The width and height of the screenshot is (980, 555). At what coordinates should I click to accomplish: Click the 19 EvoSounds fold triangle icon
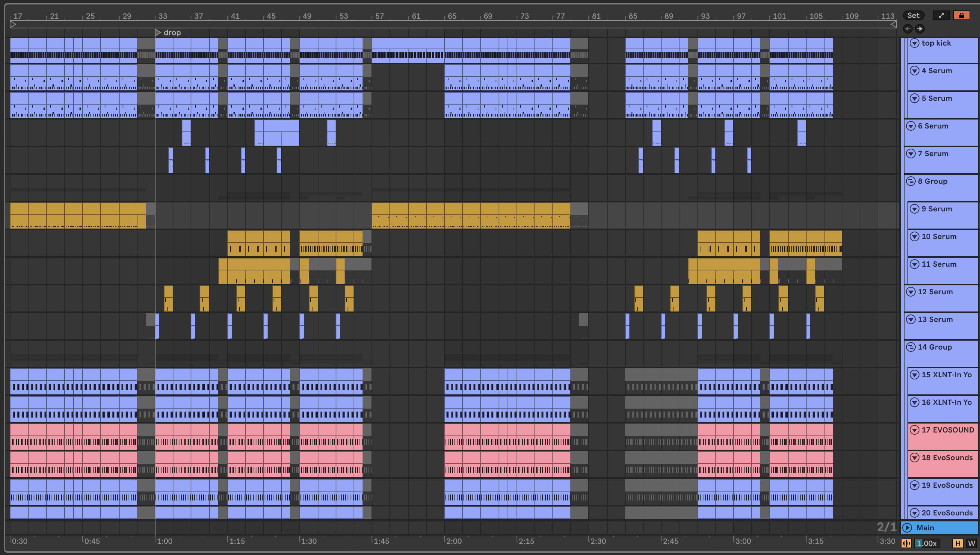pyautogui.click(x=914, y=485)
